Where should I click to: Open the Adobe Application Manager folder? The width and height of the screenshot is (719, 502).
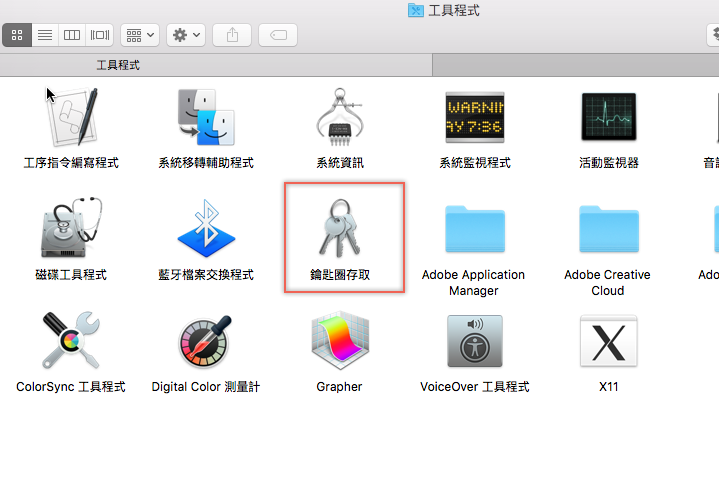(474, 228)
